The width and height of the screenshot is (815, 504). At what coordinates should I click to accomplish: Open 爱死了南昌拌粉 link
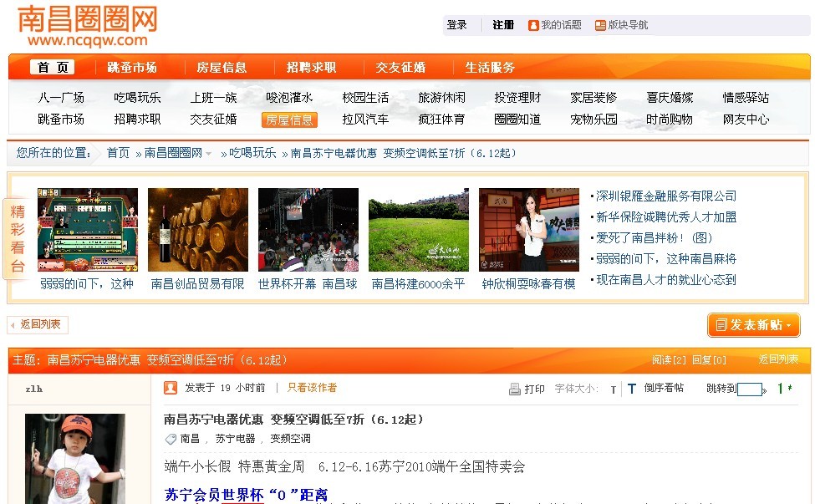pyautogui.click(x=654, y=238)
